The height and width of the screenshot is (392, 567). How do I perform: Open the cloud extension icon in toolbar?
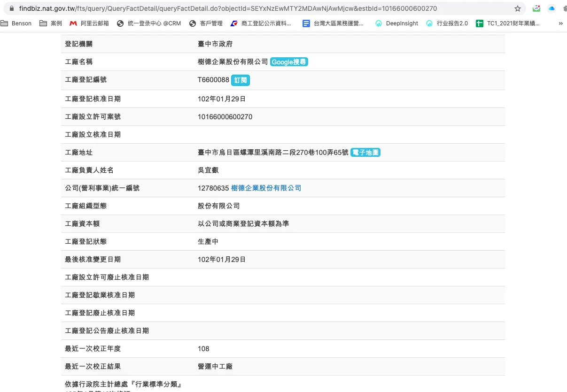[551, 8]
